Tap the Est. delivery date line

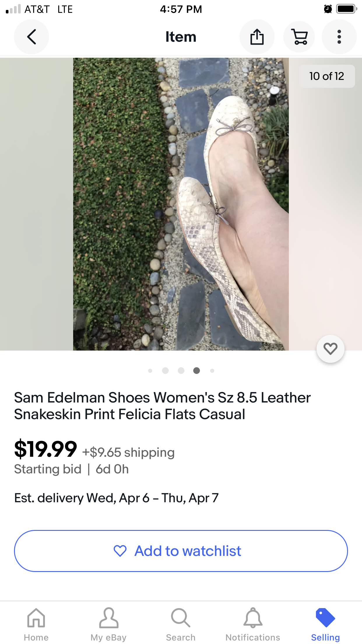point(116,498)
